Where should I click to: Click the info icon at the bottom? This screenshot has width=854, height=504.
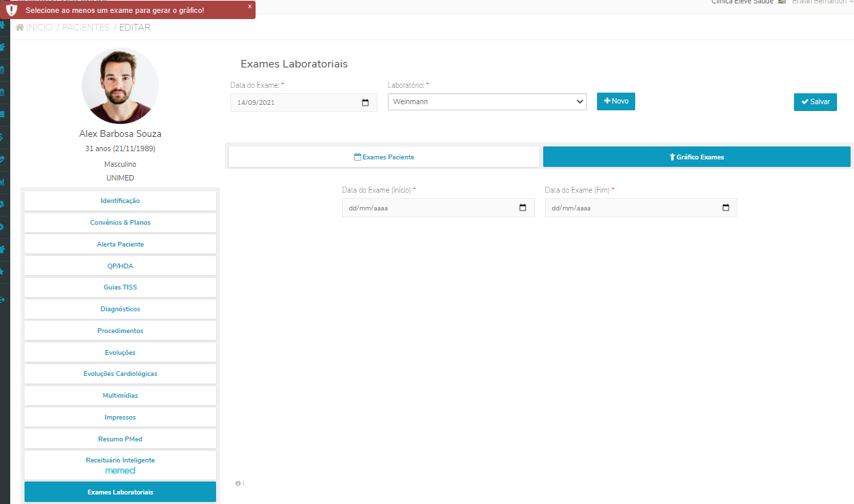coord(238,484)
